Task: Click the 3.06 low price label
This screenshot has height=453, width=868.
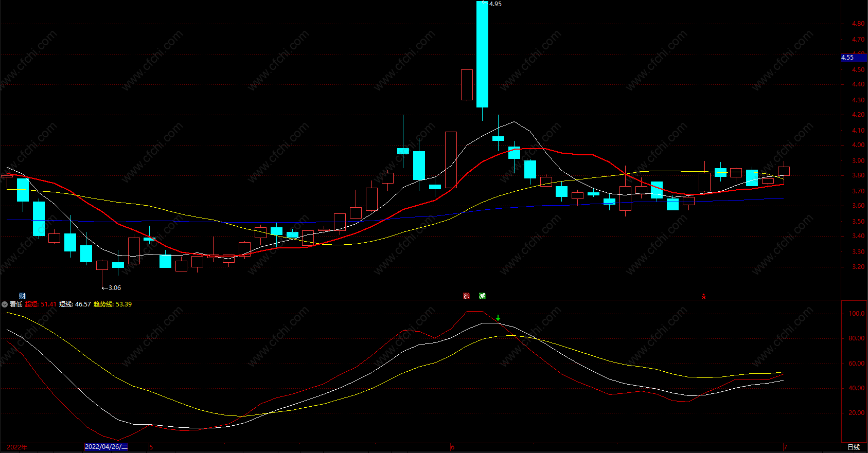Action: [x=114, y=288]
